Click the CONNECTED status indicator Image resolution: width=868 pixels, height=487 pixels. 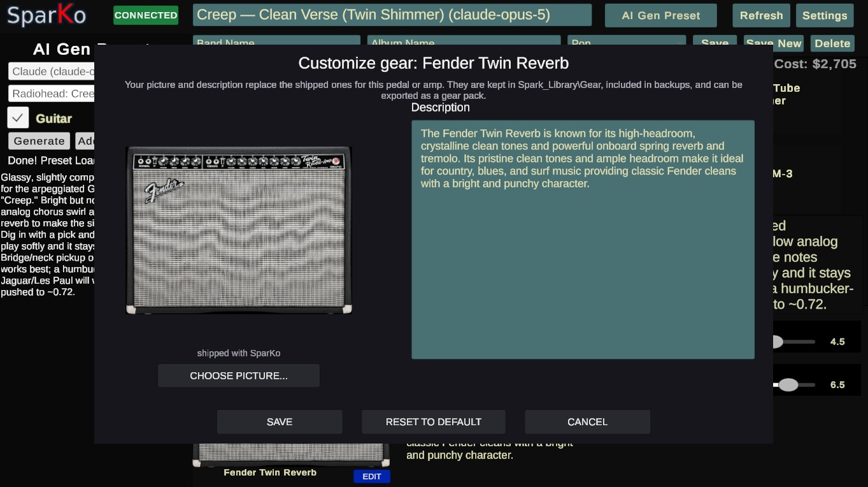point(146,15)
